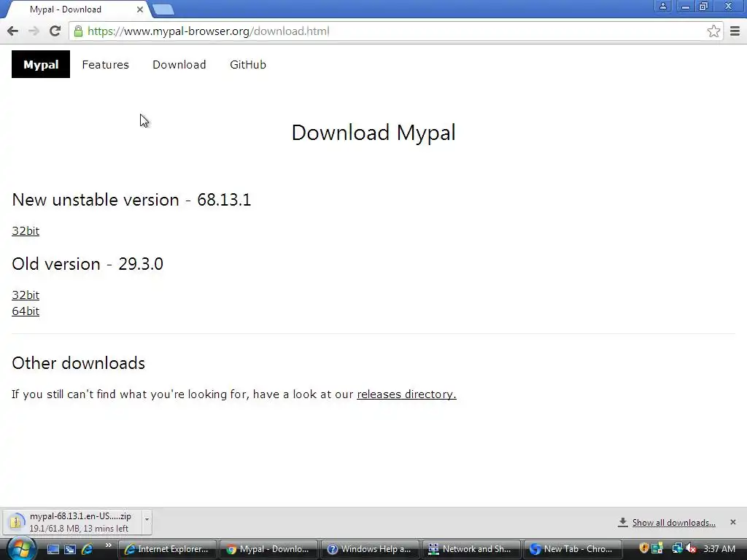Reload the Mypal download page
The width and height of the screenshot is (747, 560).
pos(55,31)
